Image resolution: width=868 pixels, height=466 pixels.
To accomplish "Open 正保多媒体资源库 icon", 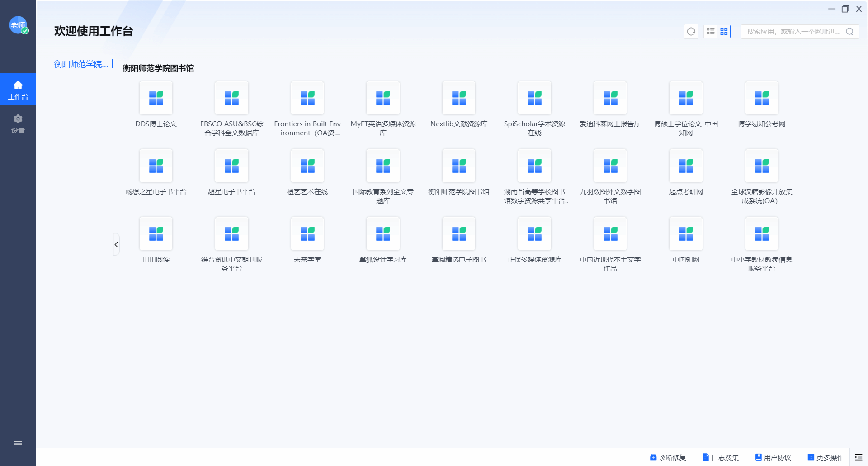I will [534, 233].
